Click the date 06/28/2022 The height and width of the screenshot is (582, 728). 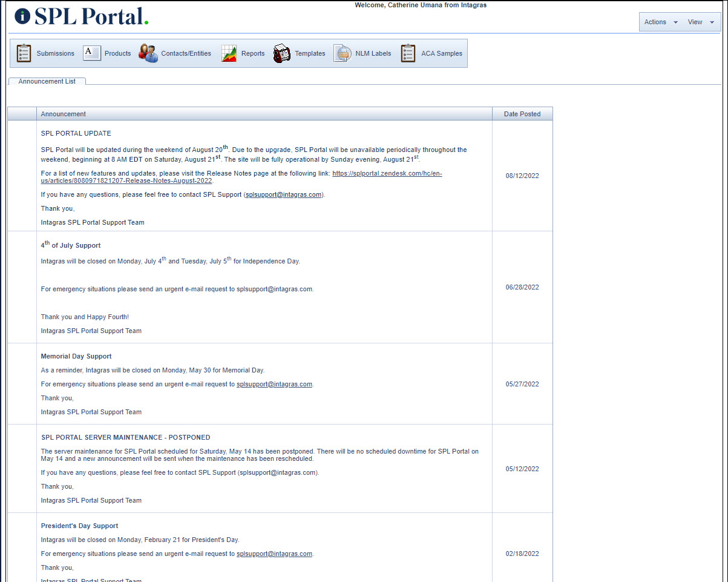[522, 287]
